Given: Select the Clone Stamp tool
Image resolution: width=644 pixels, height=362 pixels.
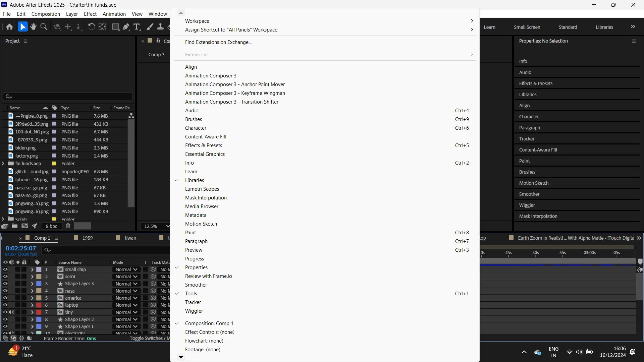Looking at the screenshot, I should (x=161, y=27).
